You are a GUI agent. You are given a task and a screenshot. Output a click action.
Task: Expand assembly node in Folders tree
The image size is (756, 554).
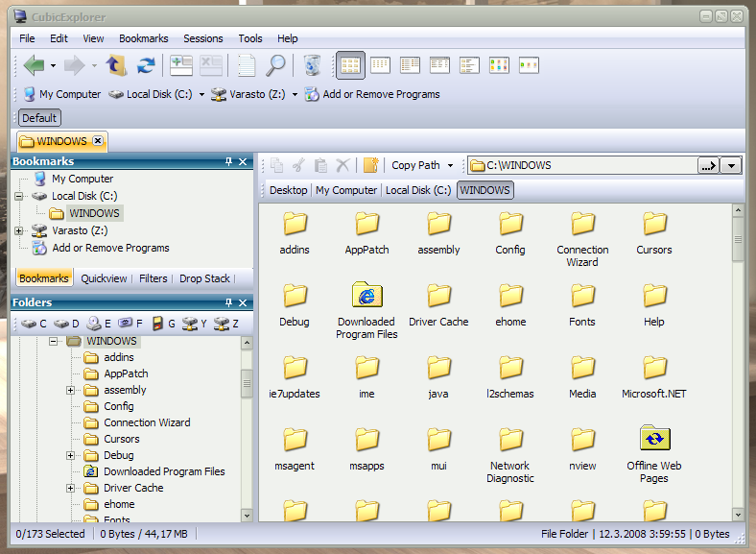(70, 390)
